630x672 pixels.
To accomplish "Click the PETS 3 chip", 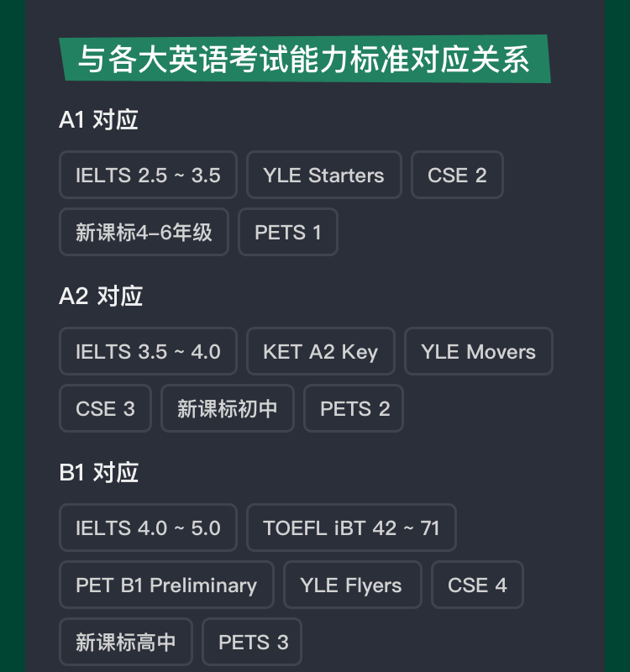I will click(253, 642).
